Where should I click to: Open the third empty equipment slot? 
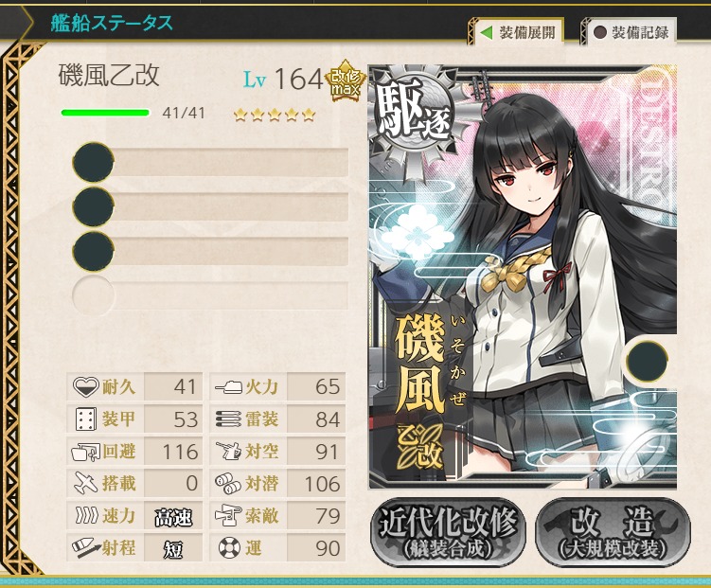(x=210, y=251)
